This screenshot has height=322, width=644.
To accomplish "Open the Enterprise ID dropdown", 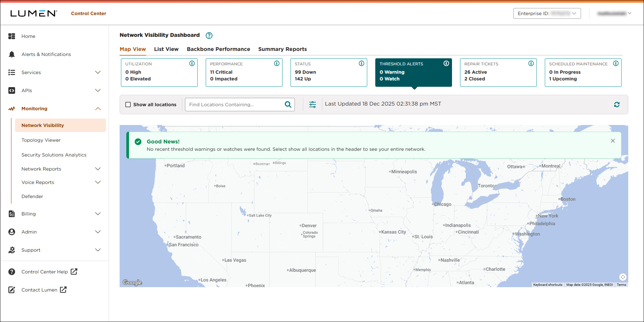I will (547, 13).
